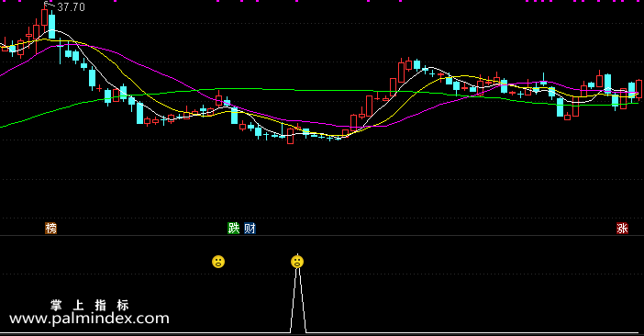Open the www.palmindex.com link
This screenshot has width=644, height=336.
pos(89,319)
